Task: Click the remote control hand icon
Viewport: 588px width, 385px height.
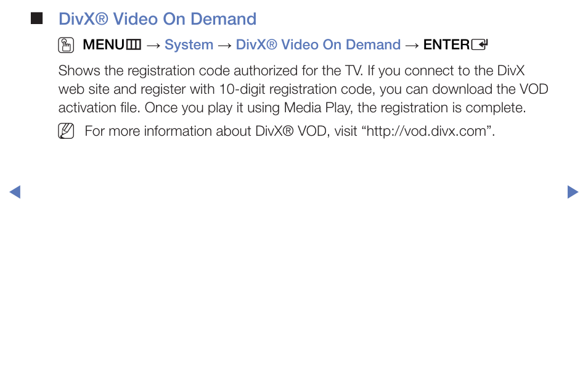Action: [66, 45]
